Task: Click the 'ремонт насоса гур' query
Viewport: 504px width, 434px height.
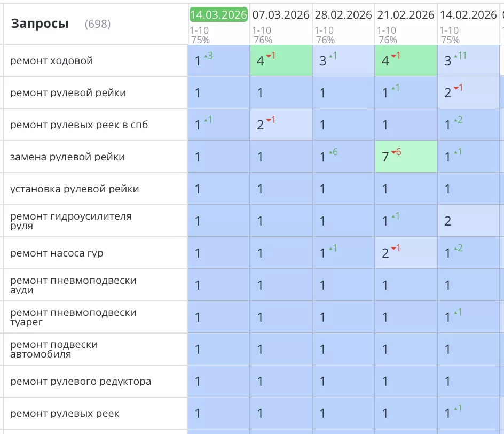Action: pos(57,253)
